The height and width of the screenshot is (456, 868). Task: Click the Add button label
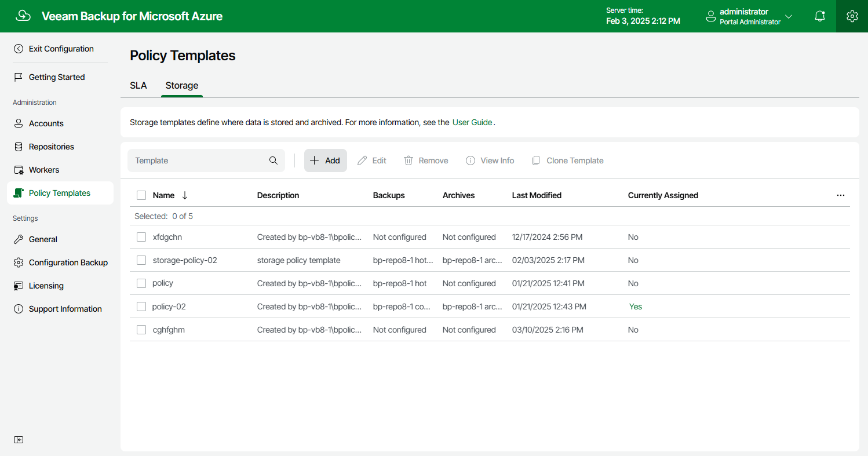click(333, 160)
